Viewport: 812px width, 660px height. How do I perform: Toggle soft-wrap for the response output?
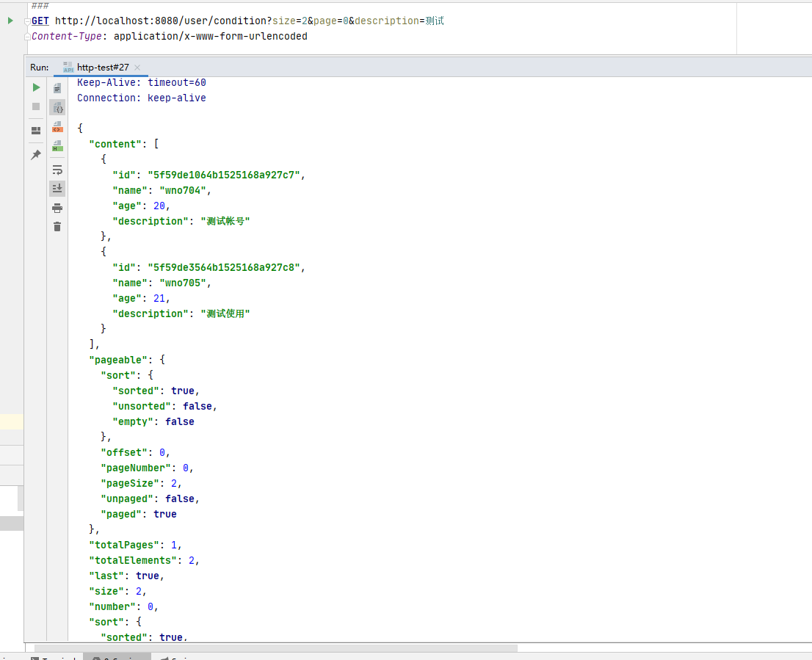pos(57,170)
